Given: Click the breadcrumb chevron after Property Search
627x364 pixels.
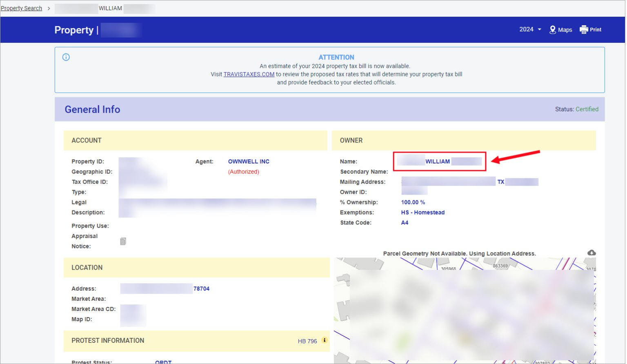Looking at the screenshot, I should [49, 8].
